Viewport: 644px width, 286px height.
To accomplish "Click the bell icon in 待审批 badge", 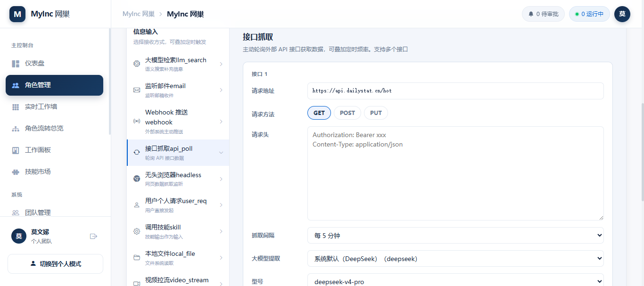I will [x=531, y=14].
